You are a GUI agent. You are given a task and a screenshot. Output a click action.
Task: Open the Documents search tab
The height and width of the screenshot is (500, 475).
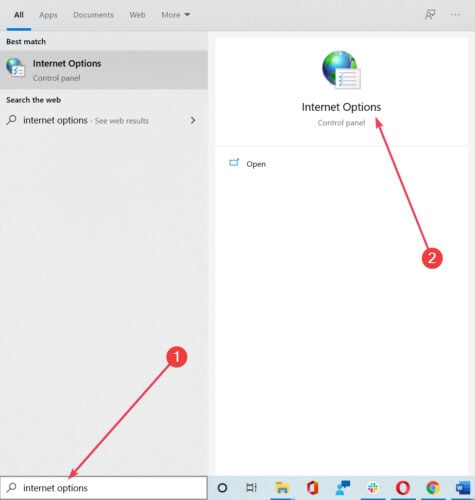(93, 15)
